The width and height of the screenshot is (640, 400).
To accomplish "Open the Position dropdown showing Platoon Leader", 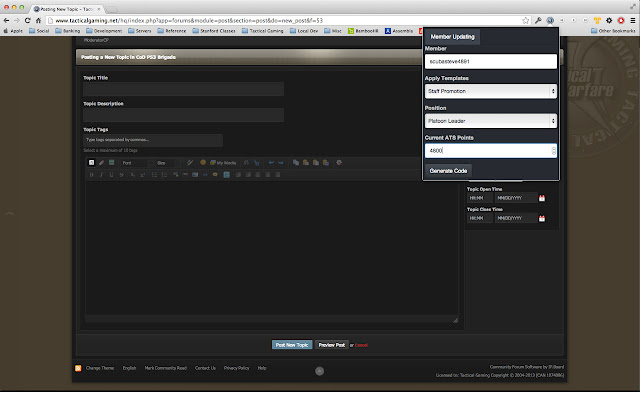I will click(491, 121).
